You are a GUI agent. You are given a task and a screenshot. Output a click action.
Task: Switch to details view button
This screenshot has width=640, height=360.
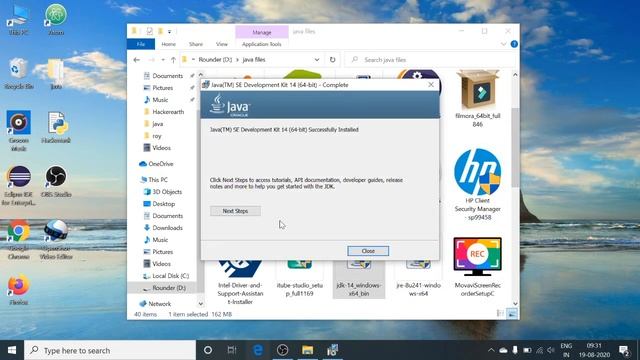(500, 314)
